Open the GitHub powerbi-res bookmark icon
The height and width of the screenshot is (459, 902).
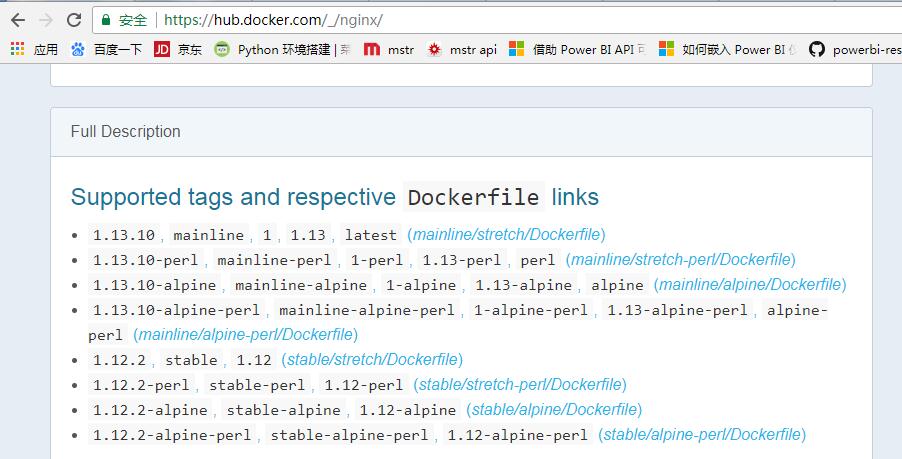tap(816, 49)
